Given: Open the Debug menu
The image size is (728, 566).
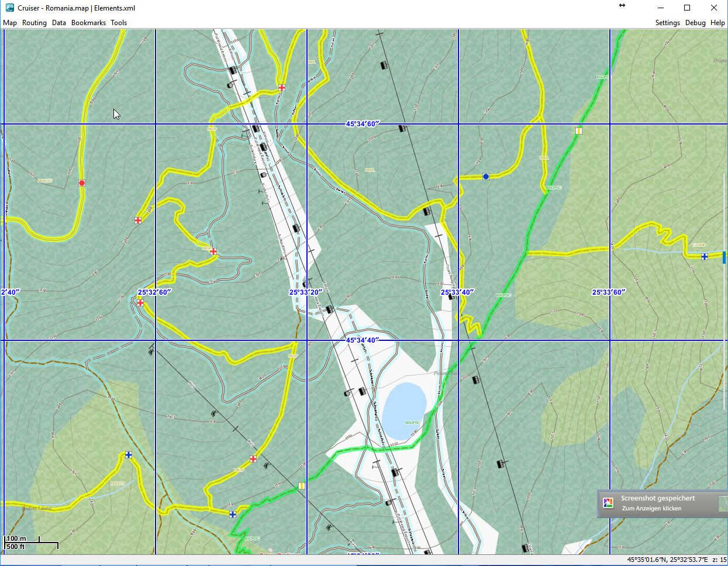Looking at the screenshot, I should 695,23.
